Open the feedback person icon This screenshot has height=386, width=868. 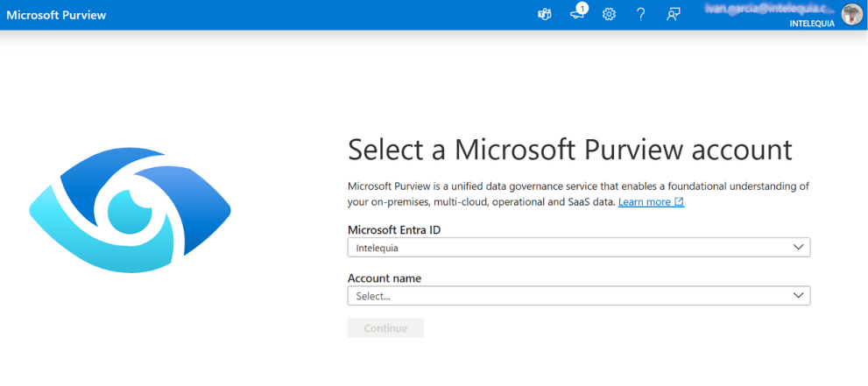coord(674,15)
